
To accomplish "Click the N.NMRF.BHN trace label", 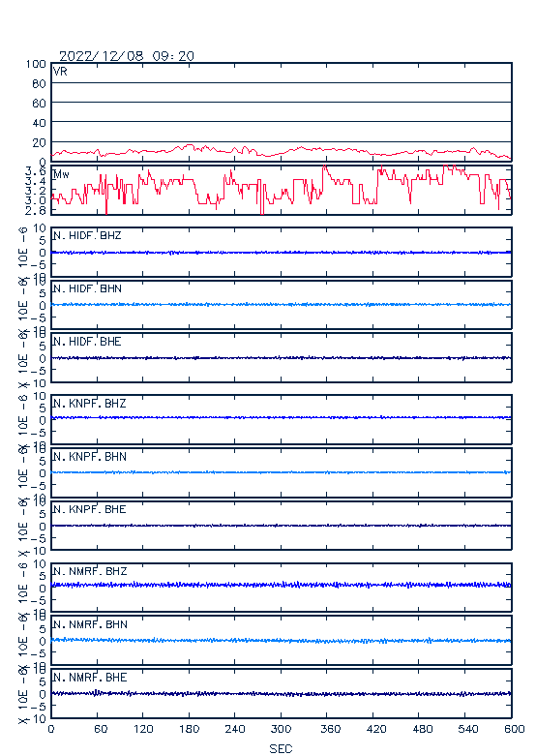I will click(x=90, y=624).
